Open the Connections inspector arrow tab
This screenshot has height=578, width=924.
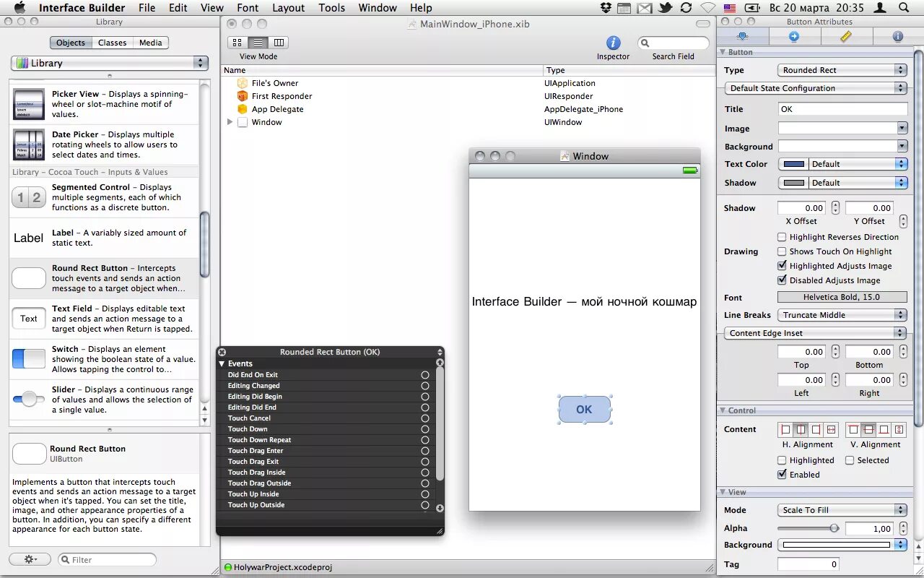point(794,36)
